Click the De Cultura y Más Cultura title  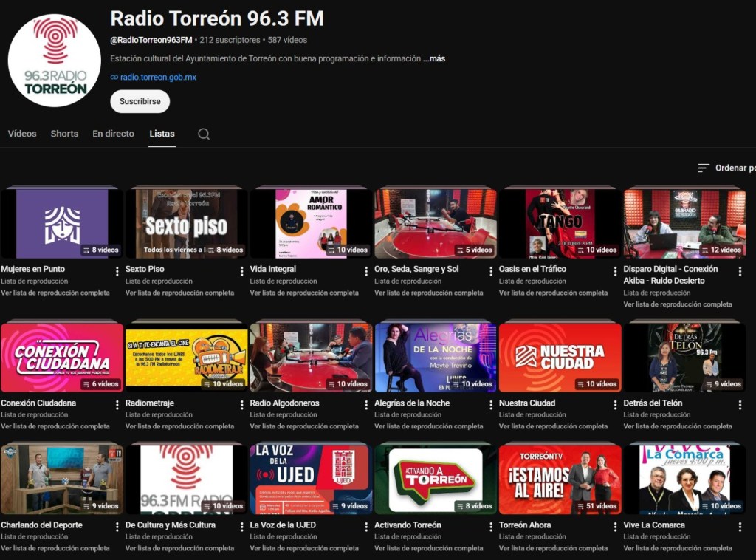(171, 525)
